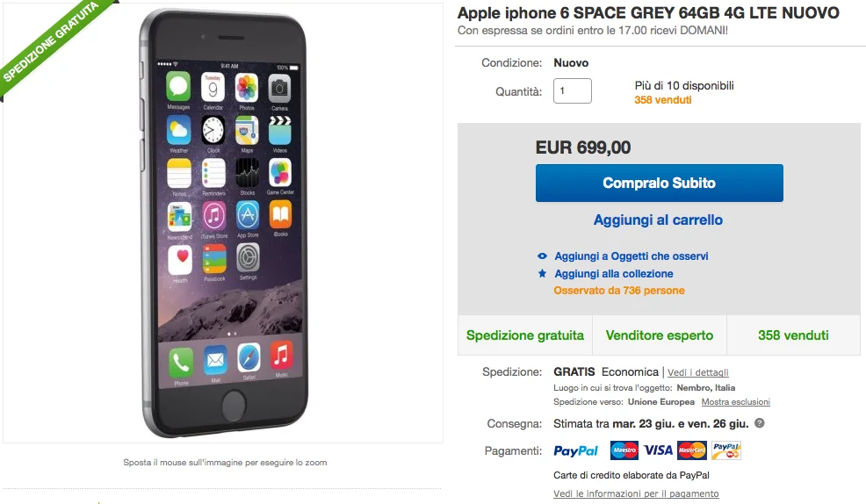Select Aggiungi alla collezione link
866x504 pixels.
click(x=614, y=274)
